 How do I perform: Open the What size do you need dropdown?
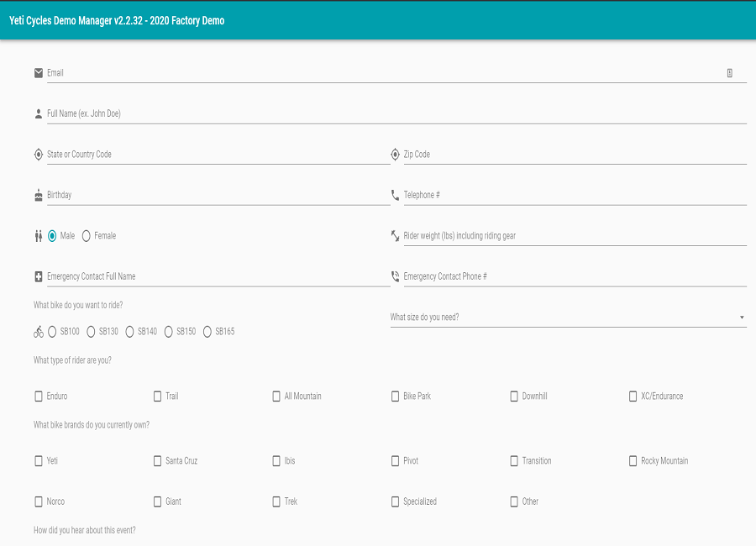point(569,318)
